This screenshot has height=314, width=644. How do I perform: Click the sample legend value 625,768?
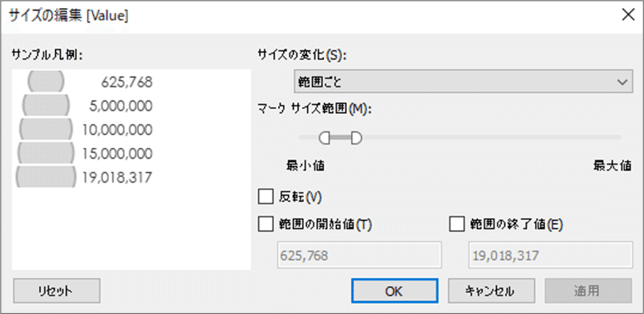[126, 83]
